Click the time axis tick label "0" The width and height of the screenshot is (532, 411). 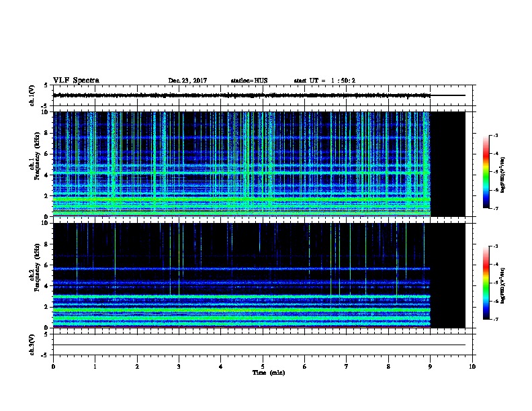(53, 366)
